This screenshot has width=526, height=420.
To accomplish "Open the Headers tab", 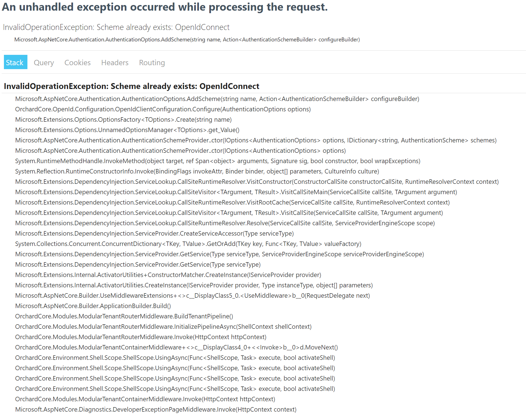I will (114, 62).
